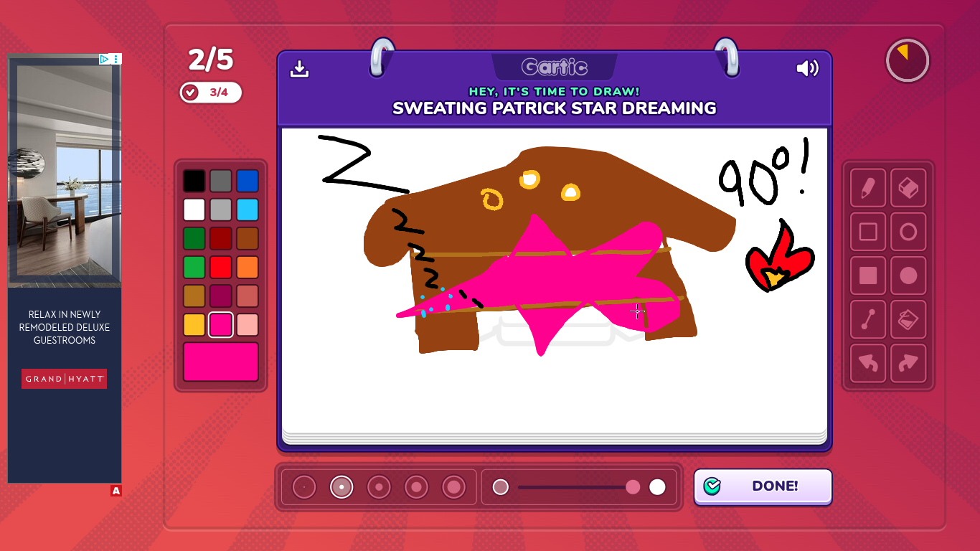The width and height of the screenshot is (980, 551).
Task: Click the Gartic logo tab
Action: pos(555,67)
